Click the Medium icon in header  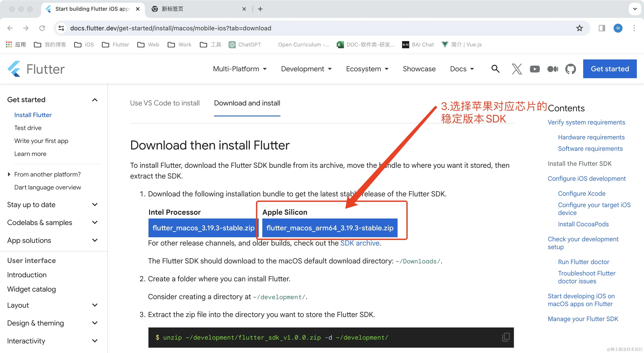[x=553, y=69]
